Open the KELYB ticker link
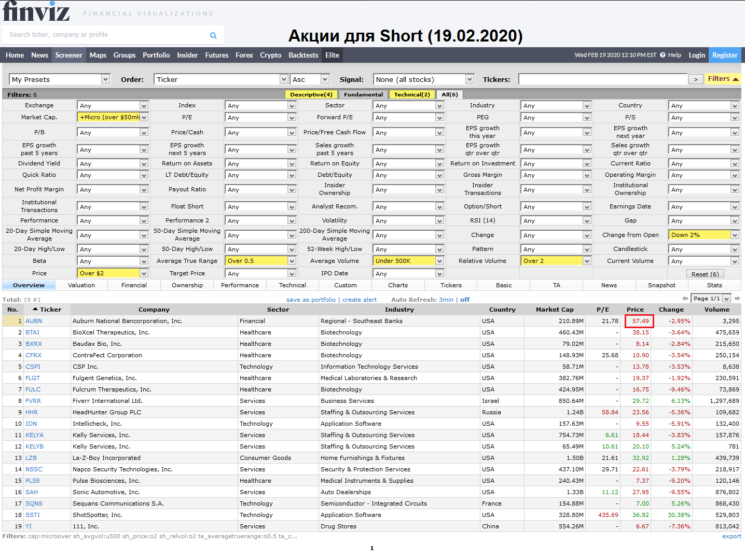 [35, 446]
